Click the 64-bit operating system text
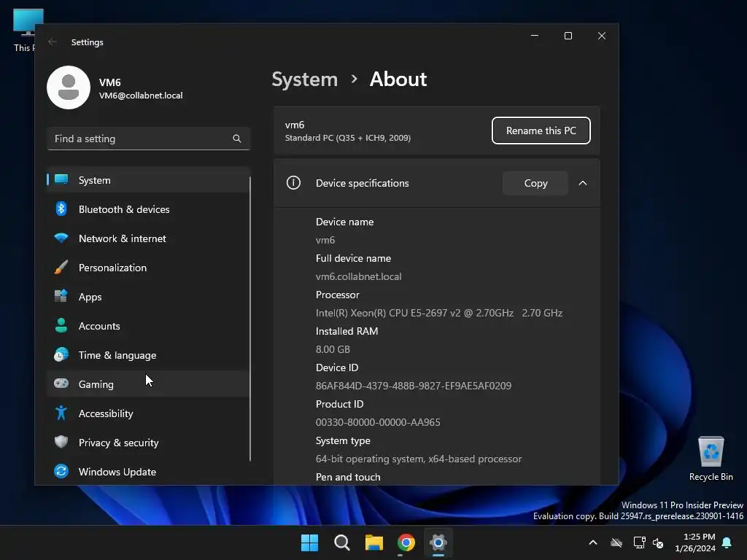This screenshot has height=560, width=747. click(x=418, y=459)
